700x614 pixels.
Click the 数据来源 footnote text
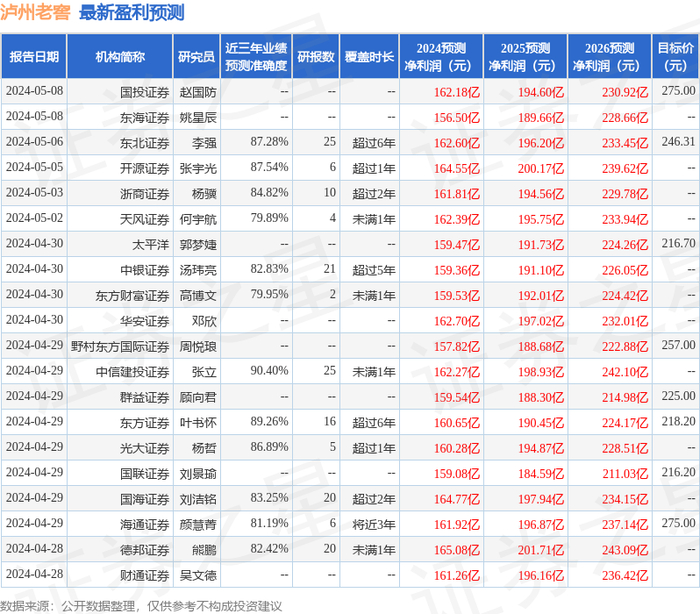141,606
